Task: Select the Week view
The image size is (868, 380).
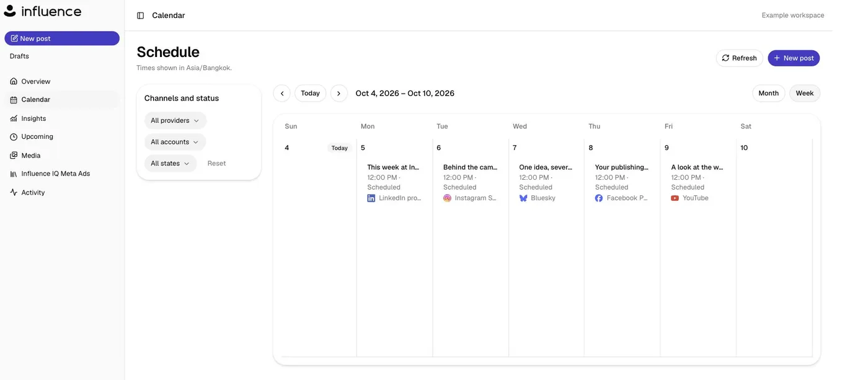Action: click(x=805, y=94)
